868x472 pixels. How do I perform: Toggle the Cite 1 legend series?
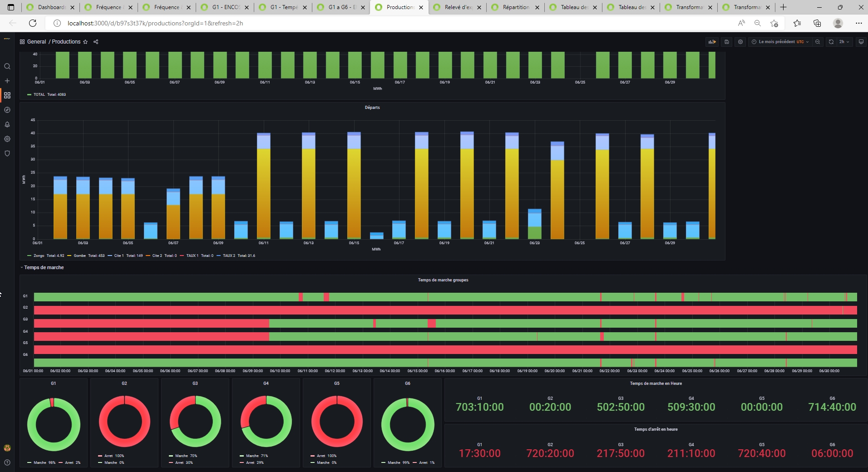pos(119,256)
